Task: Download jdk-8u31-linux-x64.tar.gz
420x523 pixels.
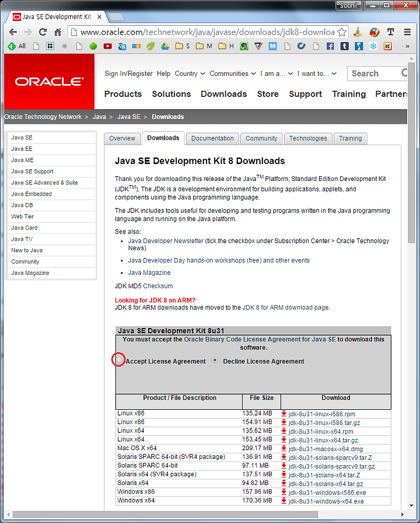Action: point(323,440)
